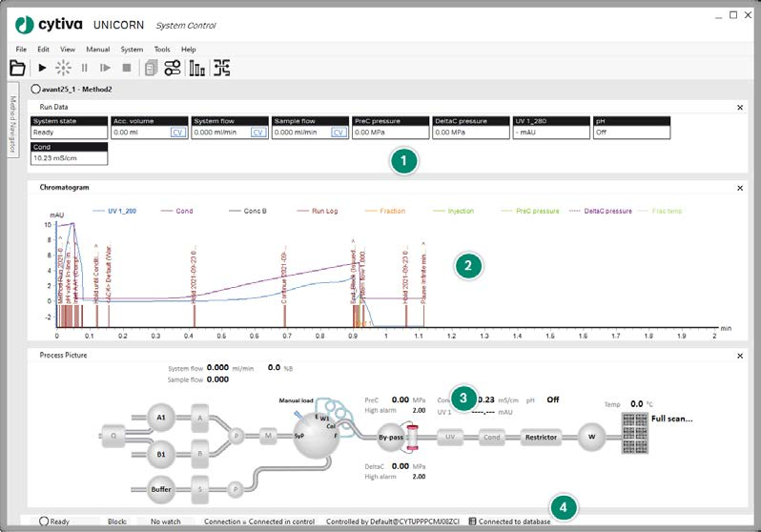Click the fraction collector grid icon
This screenshot has width=761, height=532.
pyautogui.click(x=635, y=433)
